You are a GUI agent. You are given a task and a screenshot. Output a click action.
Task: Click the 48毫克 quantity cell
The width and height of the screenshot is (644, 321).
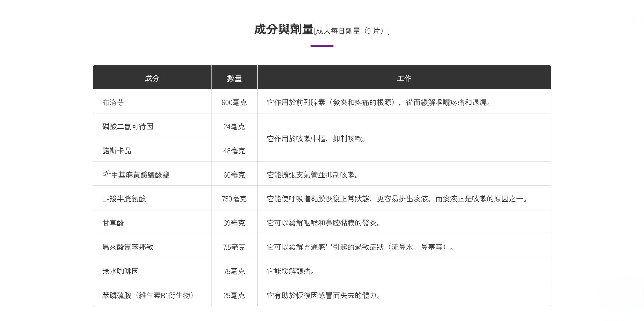pyautogui.click(x=234, y=151)
